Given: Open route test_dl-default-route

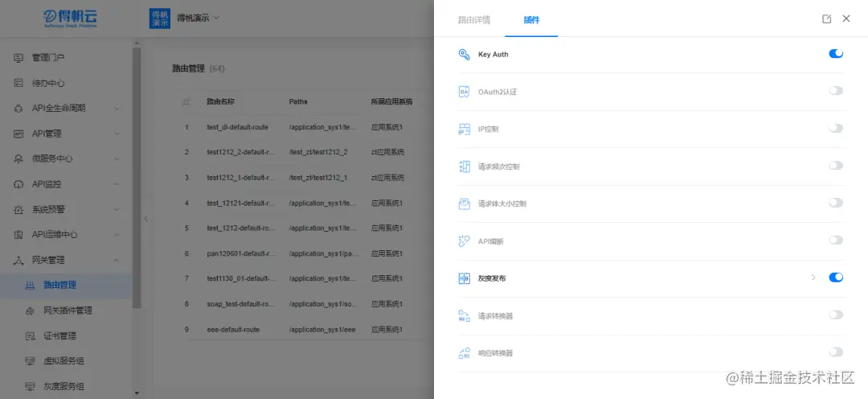Looking at the screenshot, I should tap(237, 127).
